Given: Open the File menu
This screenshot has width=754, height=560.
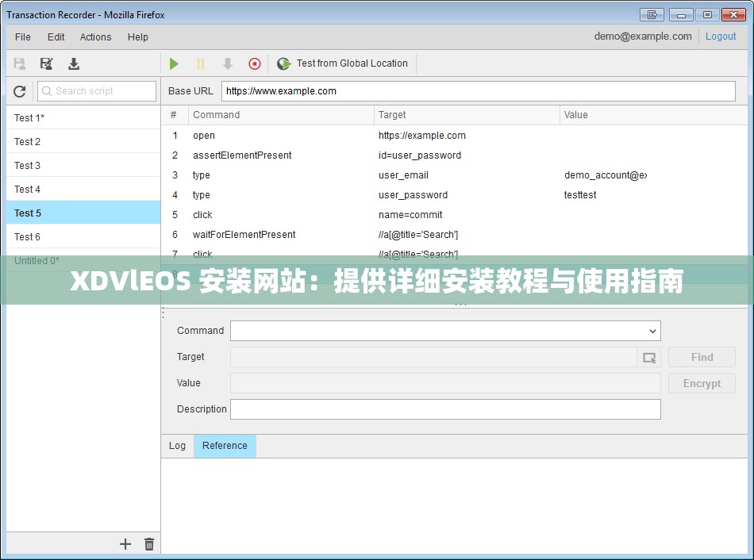Looking at the screenshot, I should [x=21, y=36].
